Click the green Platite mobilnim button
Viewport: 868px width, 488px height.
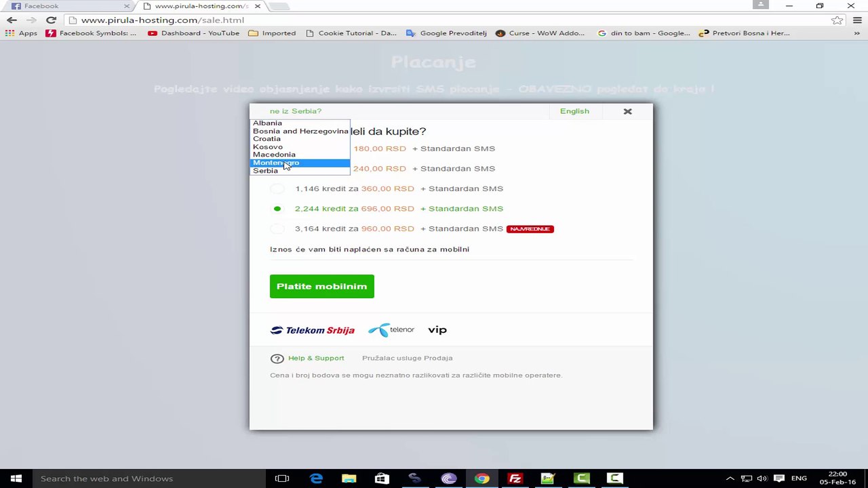[322, 287]
